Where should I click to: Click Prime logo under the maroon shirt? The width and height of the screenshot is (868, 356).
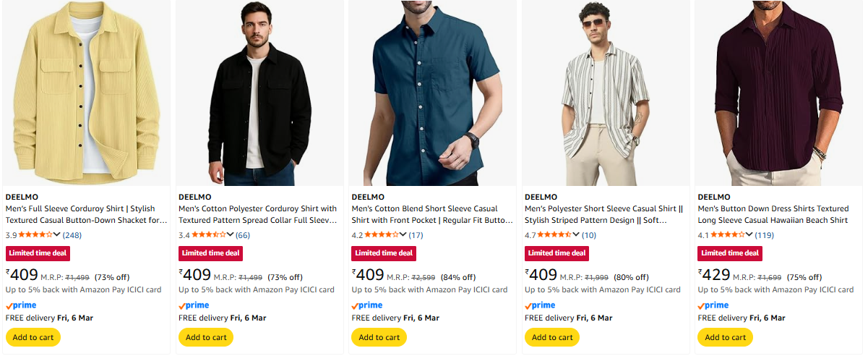(713, 305)
